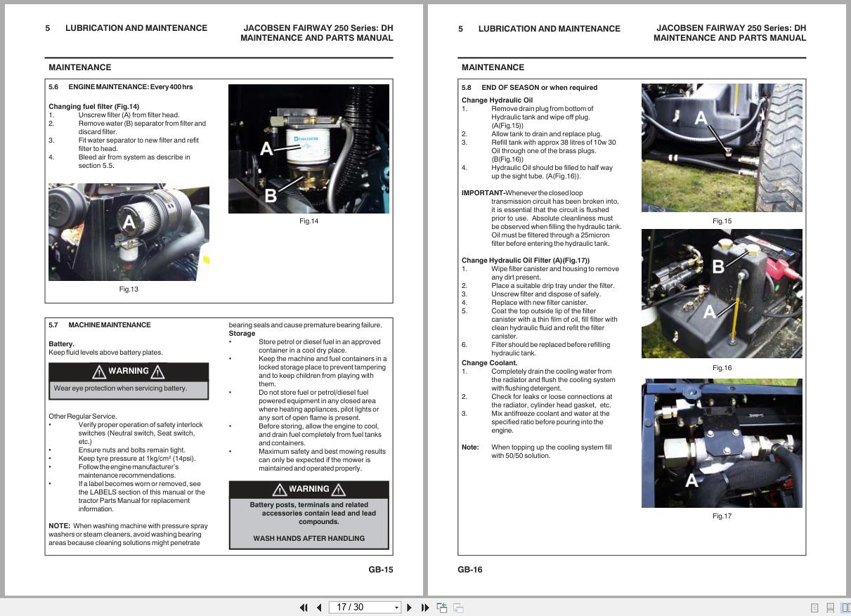Click the left page 'LUBRICATION AND MAINTENANCE' header
Image resolution: width=851 pixels, height=616 pixels.
[136, 28]
